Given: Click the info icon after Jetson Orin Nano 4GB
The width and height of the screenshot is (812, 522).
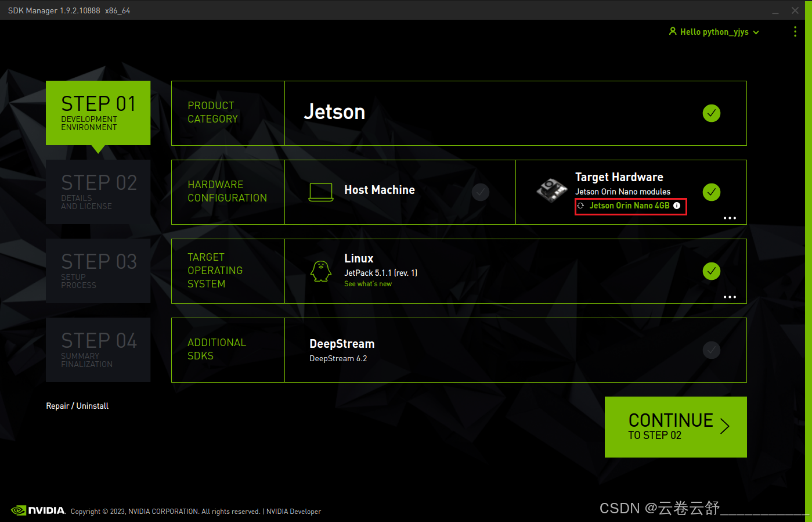Looking at the screenshot, I should [677, 206].
